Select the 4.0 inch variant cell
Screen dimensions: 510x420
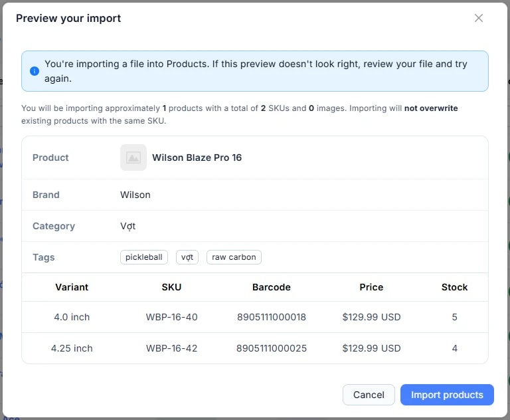(72, 317)
